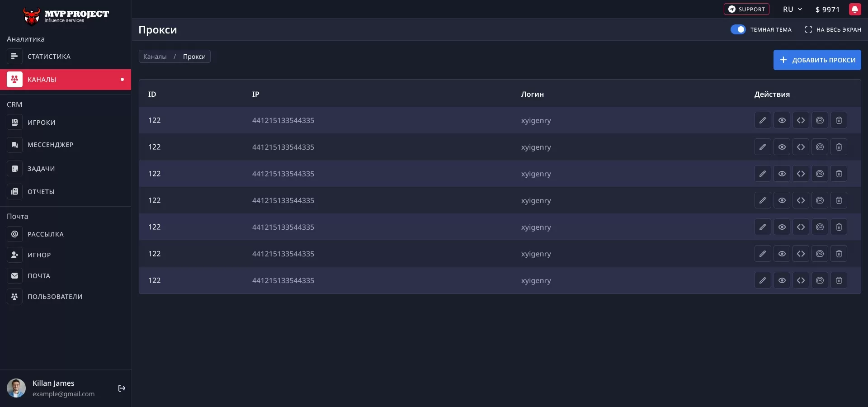Image resolution: width=868 pixels, height=407 pixels.
Task: Enter fullscreen with НА ВЕСЬ ЭКРАН
Action: tap(833, 29)
